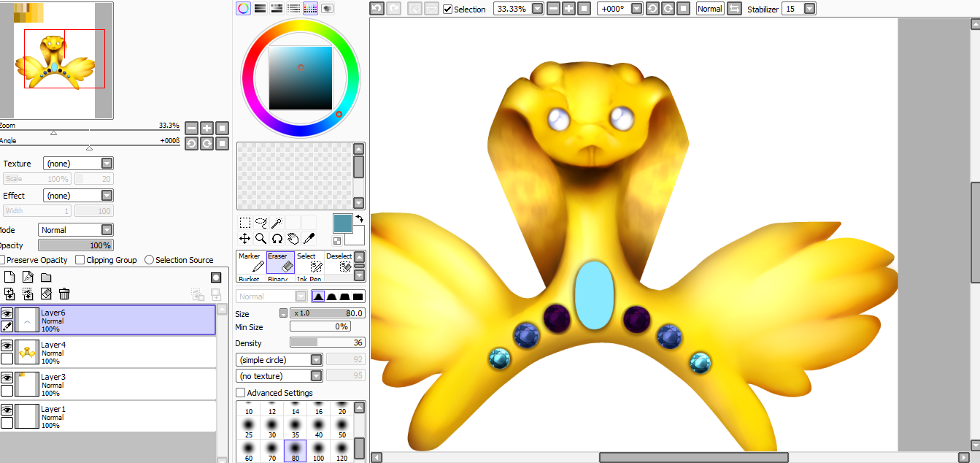Pick brush size 50 preset
980x463 pixels.
point(342,428)
